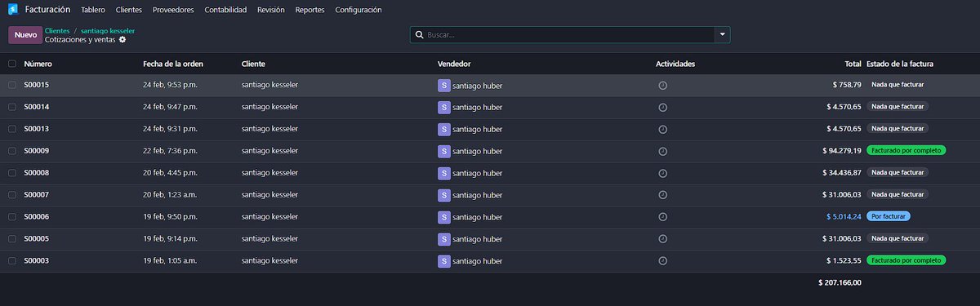This screenshot has width=980, height=306.
Task: Open the Facturación app home icon
Action: click(x=13, y=10)
